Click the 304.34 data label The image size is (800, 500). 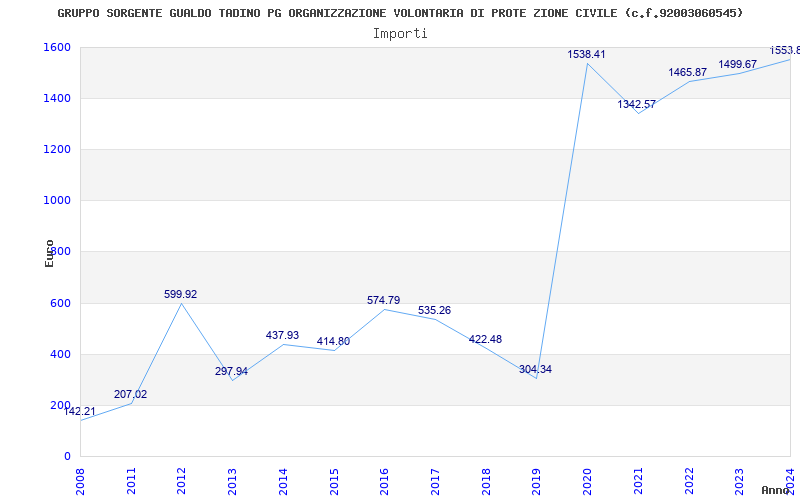[x=535, y=370]
